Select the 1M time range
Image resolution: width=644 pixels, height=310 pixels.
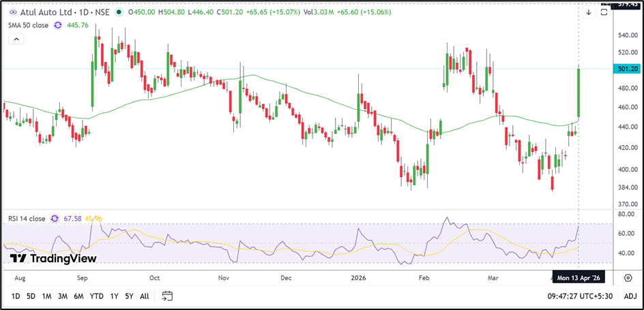tap(46, 296)
